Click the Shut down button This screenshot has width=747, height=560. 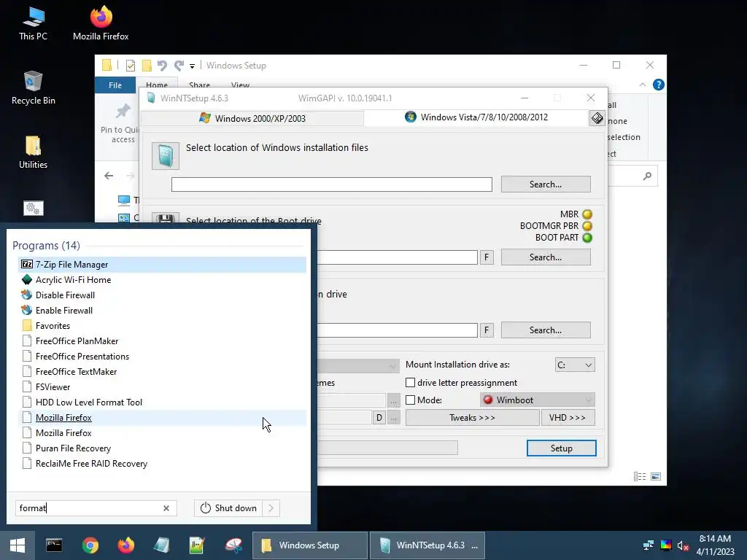point(228,508)
